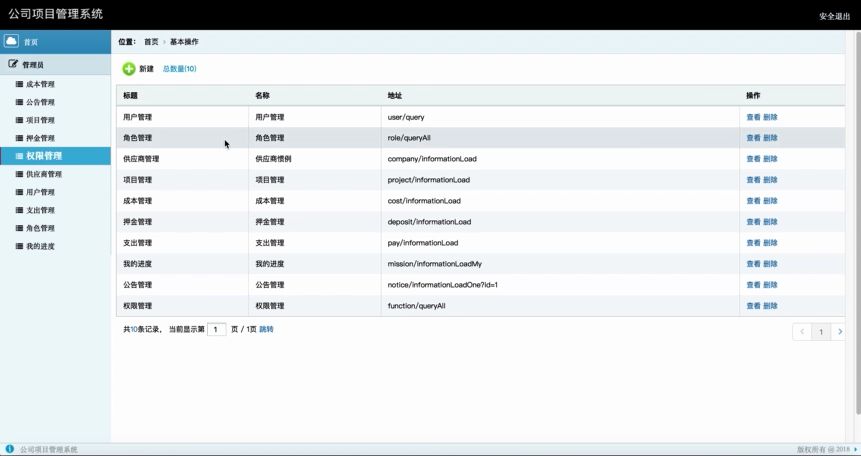861x456 pixels.
Task: Click 首页 in the breadcrumb
Action: pyautogui.click(x=151, y=42)
